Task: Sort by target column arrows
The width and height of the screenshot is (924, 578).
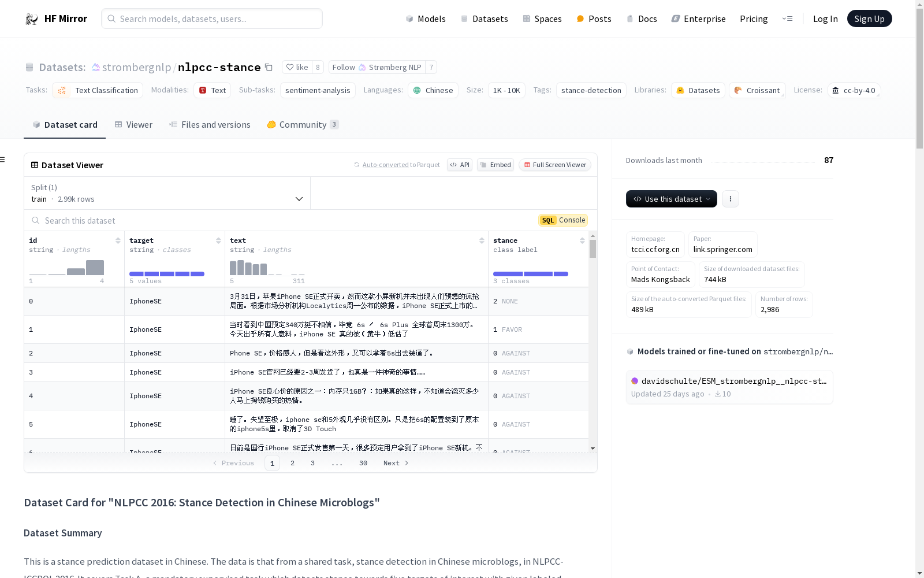Action: point(218,240)
